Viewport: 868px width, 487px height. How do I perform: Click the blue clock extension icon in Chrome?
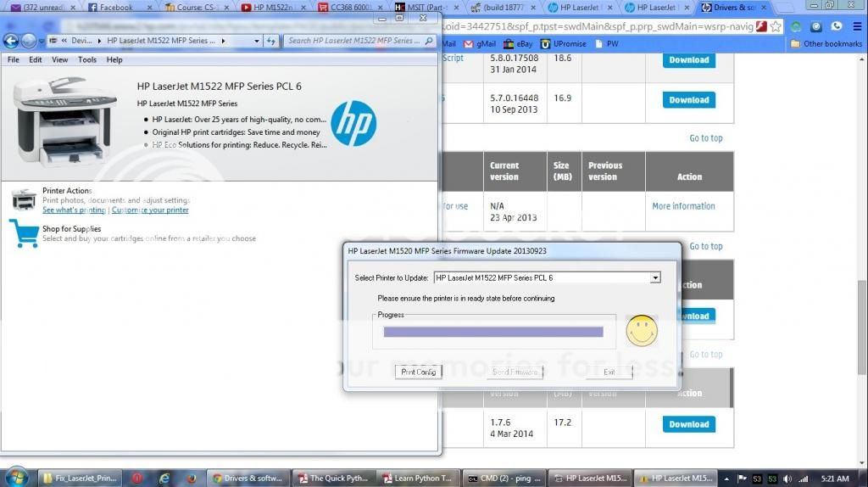[x=816, y=26]
